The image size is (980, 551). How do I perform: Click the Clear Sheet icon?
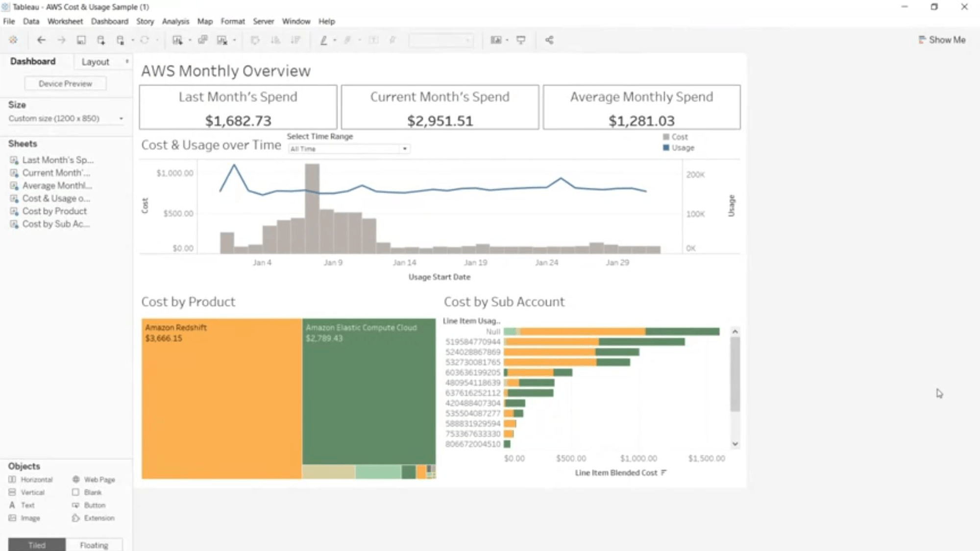click(222, 40)
